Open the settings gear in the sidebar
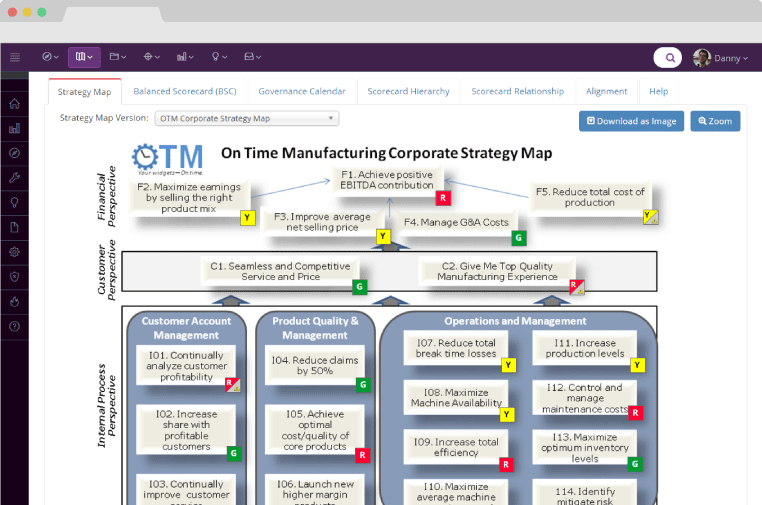Viewport: 762px width, 505px height. pos(15,252)
